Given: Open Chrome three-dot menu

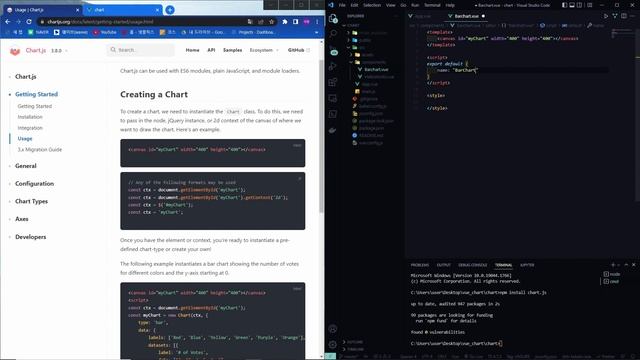Looking at the screenshot, I should [x=317, y=22].
